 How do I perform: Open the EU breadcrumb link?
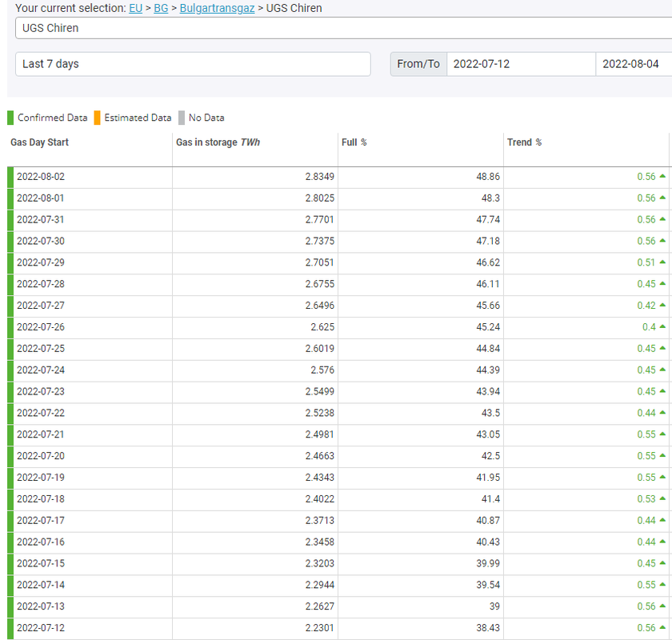pos(135,8)
